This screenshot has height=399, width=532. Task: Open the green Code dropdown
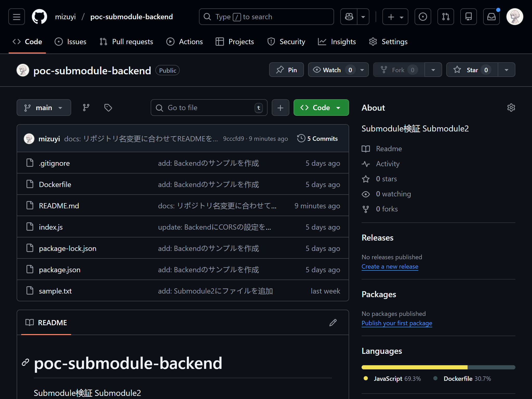(321, 107)
